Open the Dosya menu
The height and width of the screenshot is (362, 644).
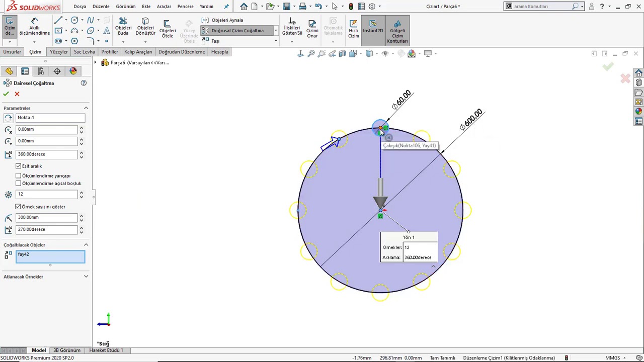79,7
